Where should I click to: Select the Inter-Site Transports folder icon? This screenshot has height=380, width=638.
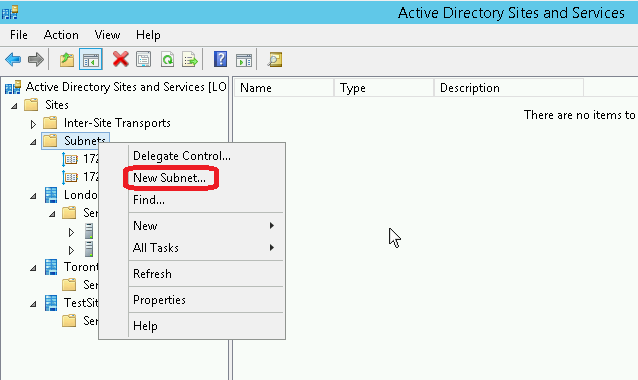[x=50, y=123]
